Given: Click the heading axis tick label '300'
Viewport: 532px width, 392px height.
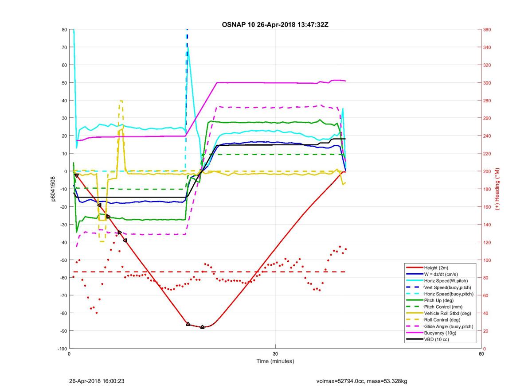Looking at the screenshot, I should pyautogui.click(x=487, y=83).
